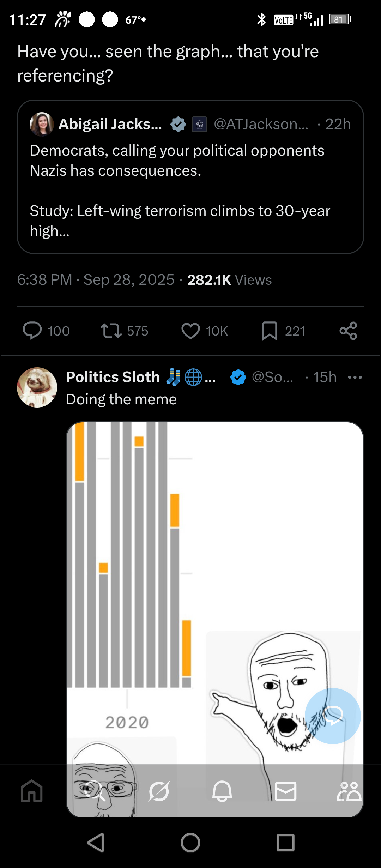
Task: Open the @ATJackson handle in quoted tweet
Action: point(261,124)
